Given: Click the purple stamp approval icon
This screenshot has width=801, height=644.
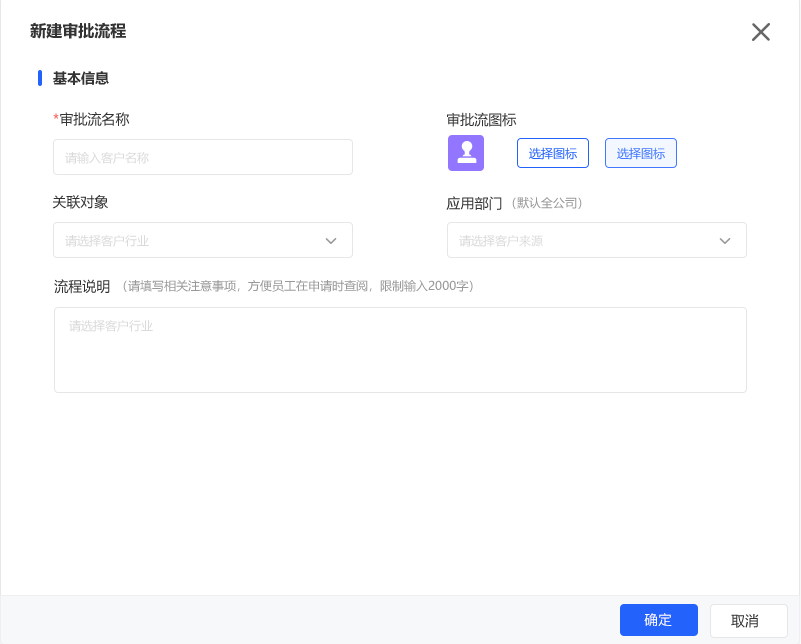Looking at the screenshot, I should [466, 153].
